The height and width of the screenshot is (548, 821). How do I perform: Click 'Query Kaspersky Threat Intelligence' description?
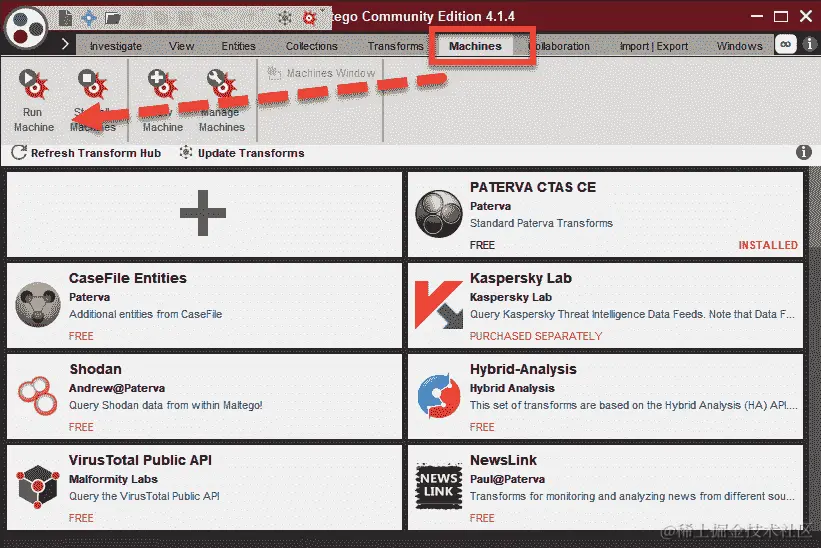[x=632, y=314]
